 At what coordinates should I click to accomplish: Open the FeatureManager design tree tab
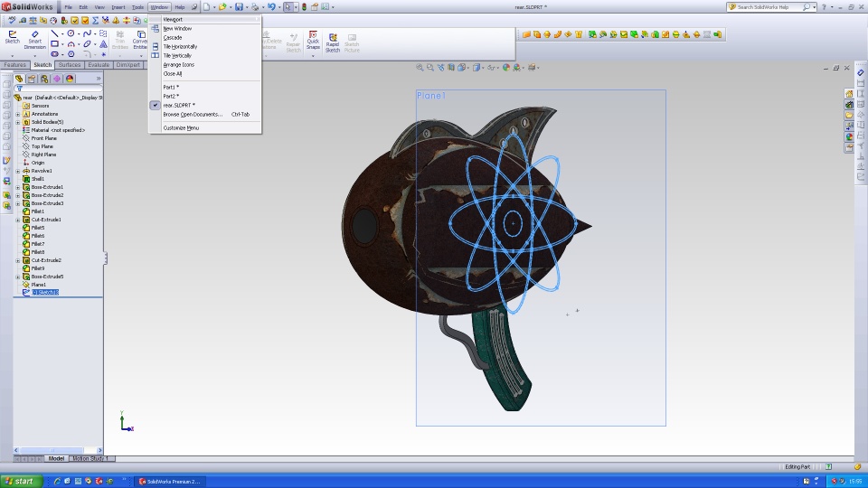19,79
